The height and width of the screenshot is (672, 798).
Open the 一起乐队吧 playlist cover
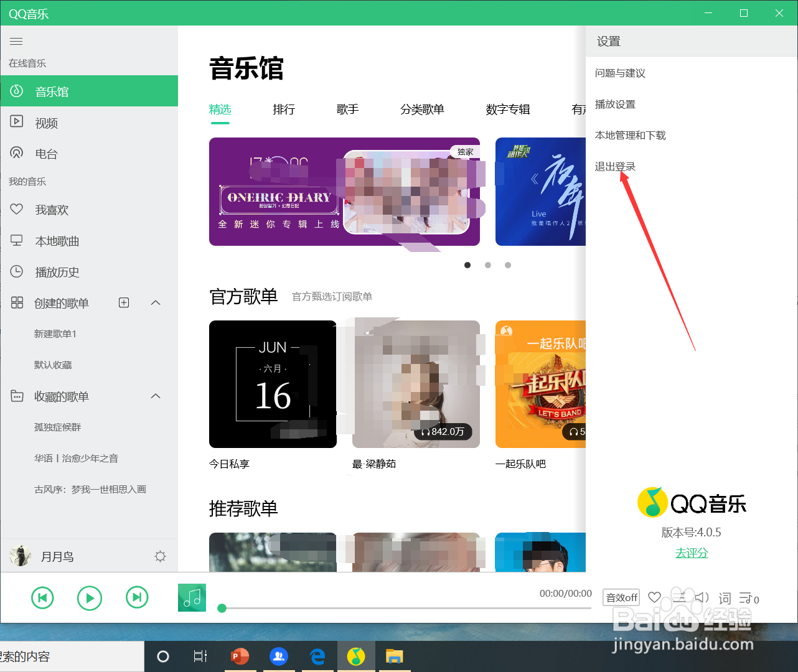(x=540, y=384)
